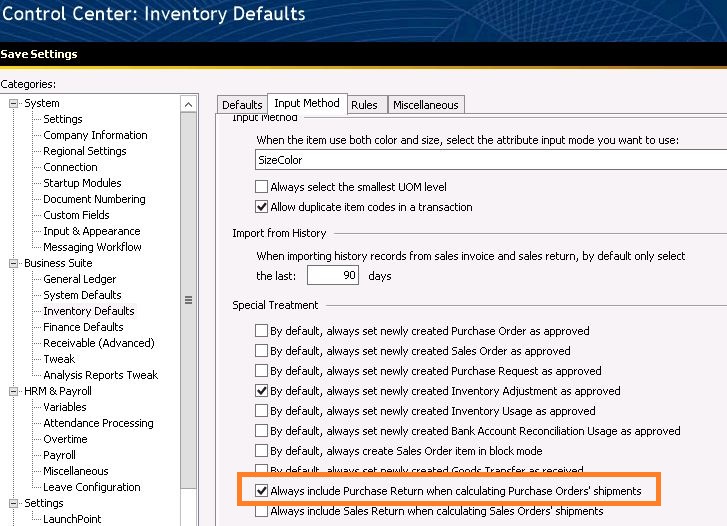The image size is (727, 526).
Task: Collapse the HRM & Payroll tree node
Action: point(14,391)
